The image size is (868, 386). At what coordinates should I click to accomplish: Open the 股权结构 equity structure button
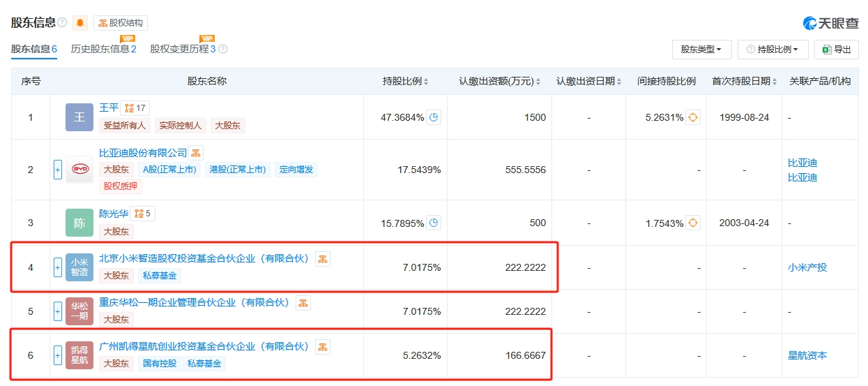coord(120,23)
